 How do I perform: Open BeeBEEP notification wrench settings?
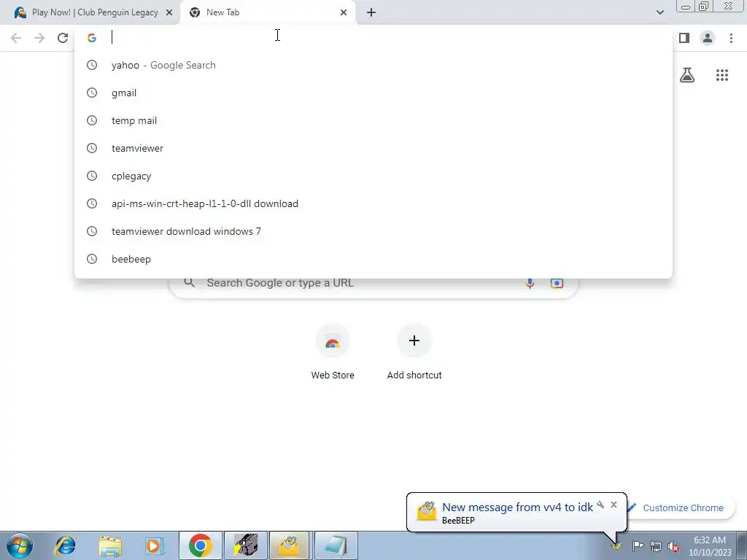click(600, 505)
